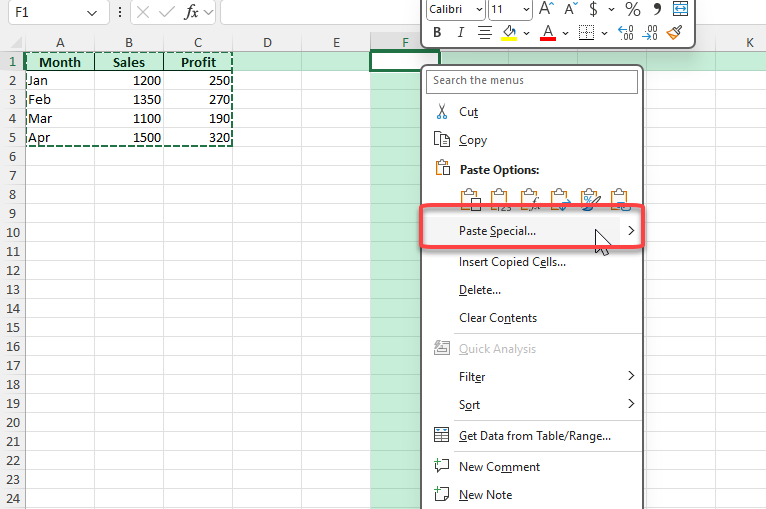Select the default Paste option icon
The height and width of the screenshot is (509, 766).
pos(471,199)
